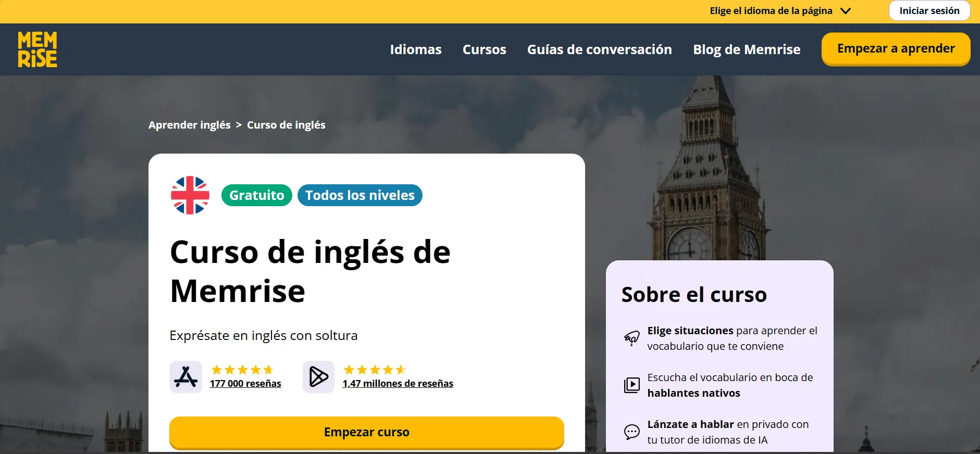The image size is (980, 454).
Task: Open the Cursos menu
Action: pos(485,49)
